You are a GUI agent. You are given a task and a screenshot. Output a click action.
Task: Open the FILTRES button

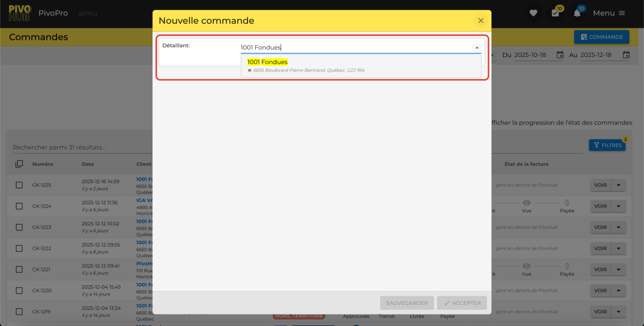click(x=607, y=145)
